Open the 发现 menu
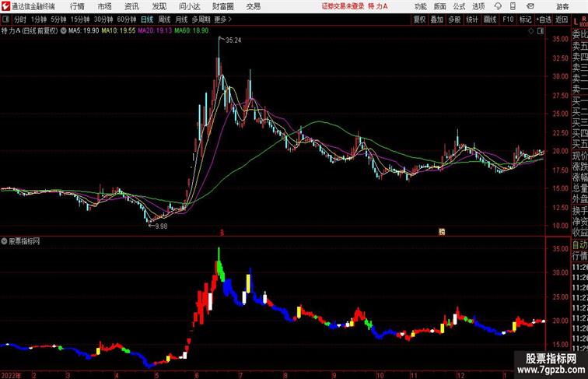The image size is (588, 379). click(159, 6)
